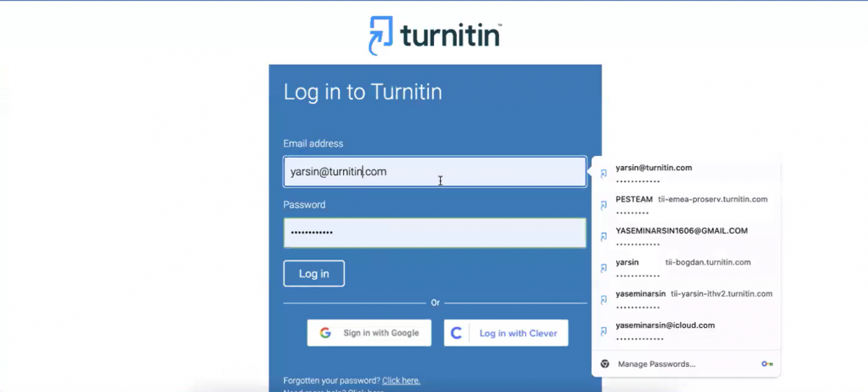Click Turnitin icon beside yarsin@turnitin.com suggestion

tap(603, 174)
